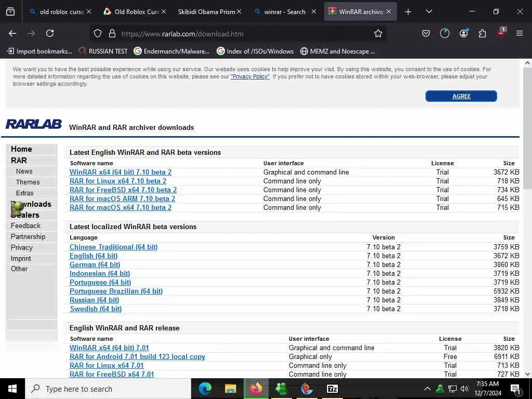
Task: Open the Windows Start menu
Action: pyautogui.click(x=12, y=389)
